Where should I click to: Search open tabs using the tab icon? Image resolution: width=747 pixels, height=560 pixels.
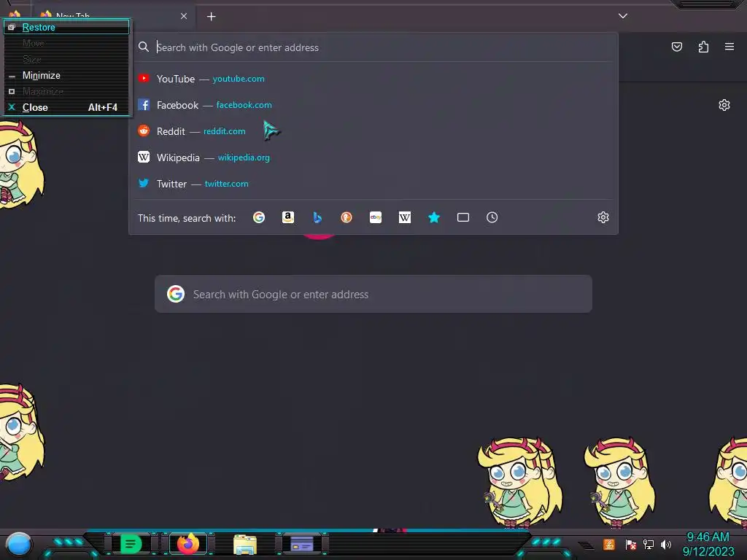click(x=463, y=217)
